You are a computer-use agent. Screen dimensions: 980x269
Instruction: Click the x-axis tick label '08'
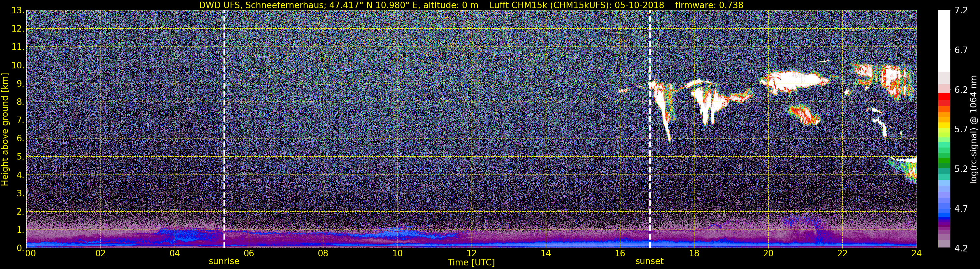coord(323,253)
